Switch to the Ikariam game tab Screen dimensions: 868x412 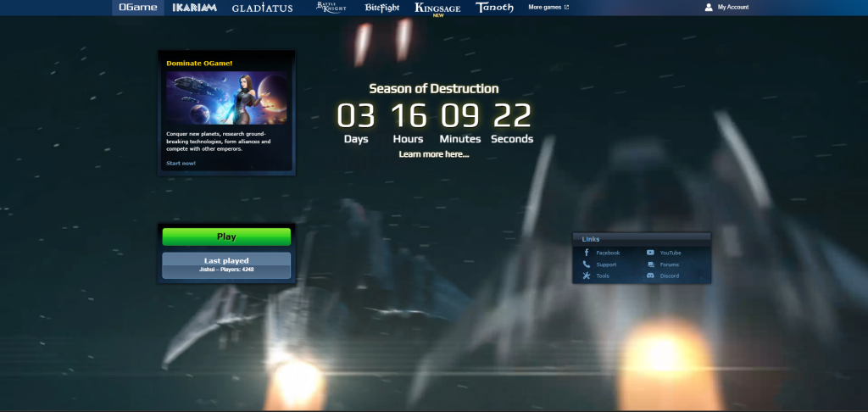pyautogui.click(x=194, y=8)
